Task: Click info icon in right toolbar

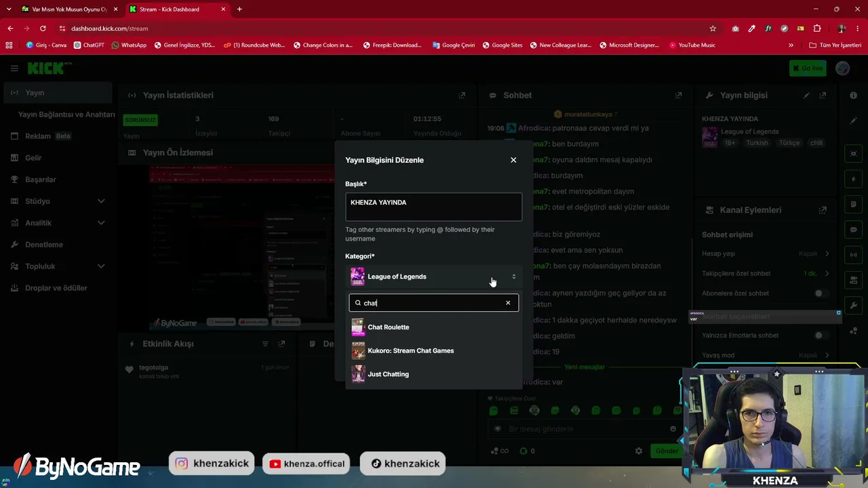Action: [x=853, y=96]
